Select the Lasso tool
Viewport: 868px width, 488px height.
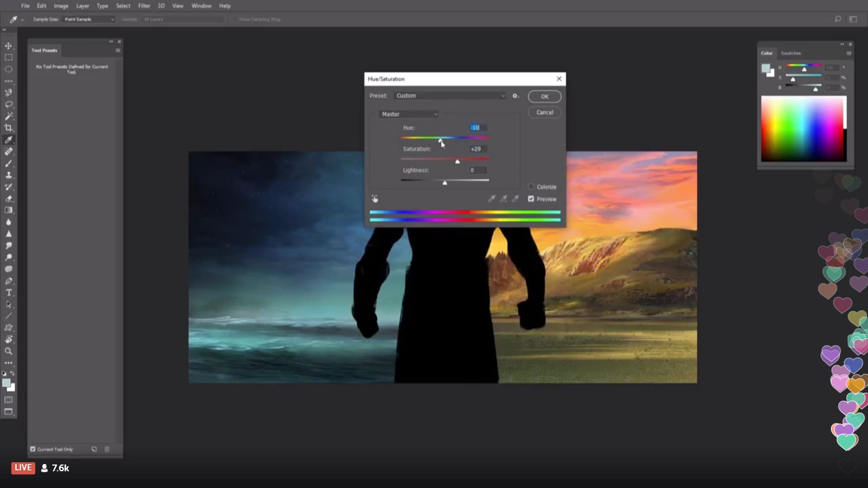pyautogui.click(x=8, y=104)
